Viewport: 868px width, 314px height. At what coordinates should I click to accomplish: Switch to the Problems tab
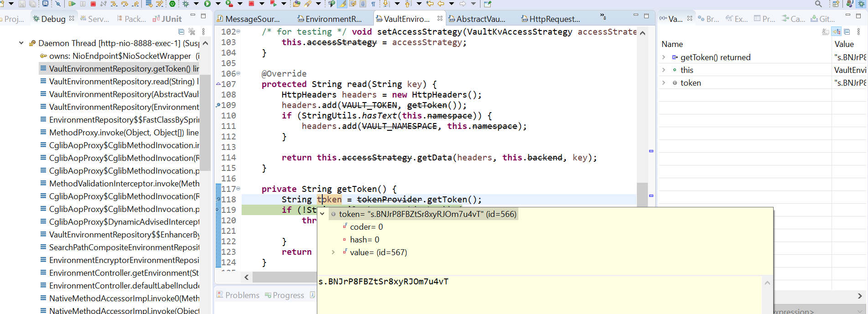[x=238, y=295]
